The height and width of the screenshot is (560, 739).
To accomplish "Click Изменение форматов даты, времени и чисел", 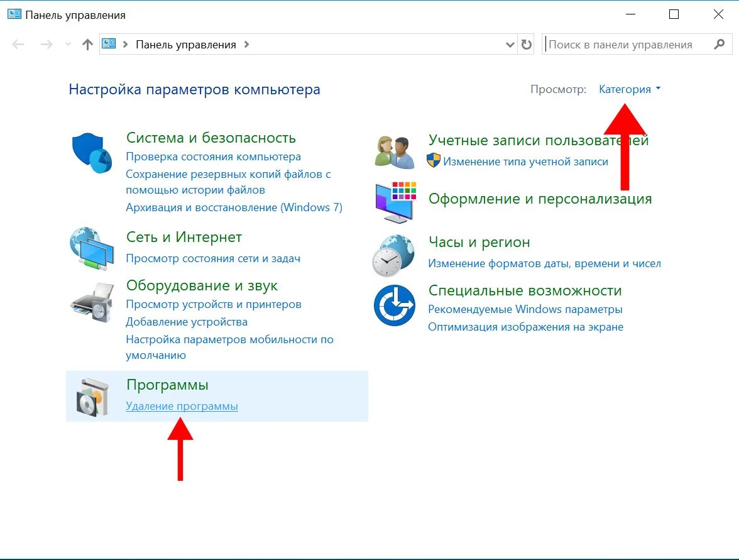I will click(x=544, y=263).
